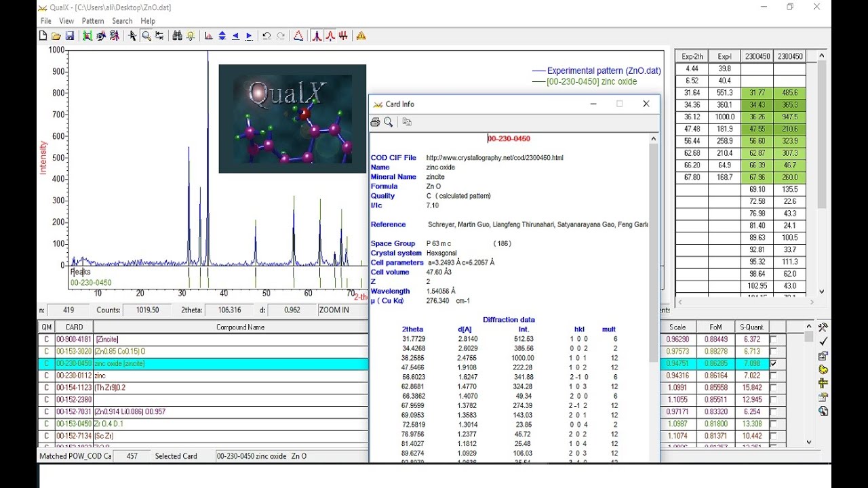Click the binoculars search icon

pyautogui.click(x=177, y=36)
